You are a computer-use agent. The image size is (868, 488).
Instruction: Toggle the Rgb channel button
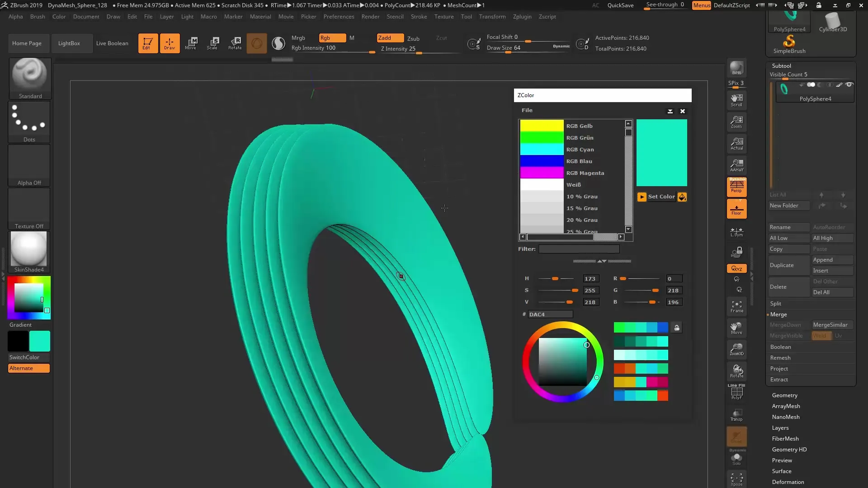click(332, 38)
